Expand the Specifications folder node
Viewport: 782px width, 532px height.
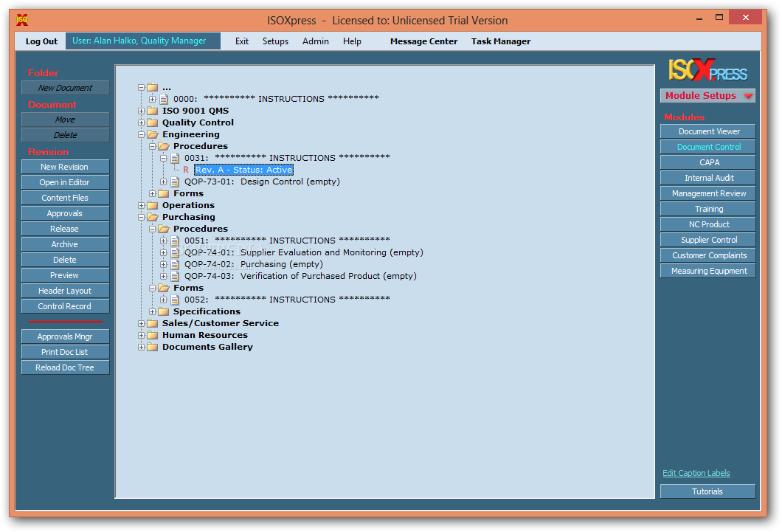click(152, 311)
